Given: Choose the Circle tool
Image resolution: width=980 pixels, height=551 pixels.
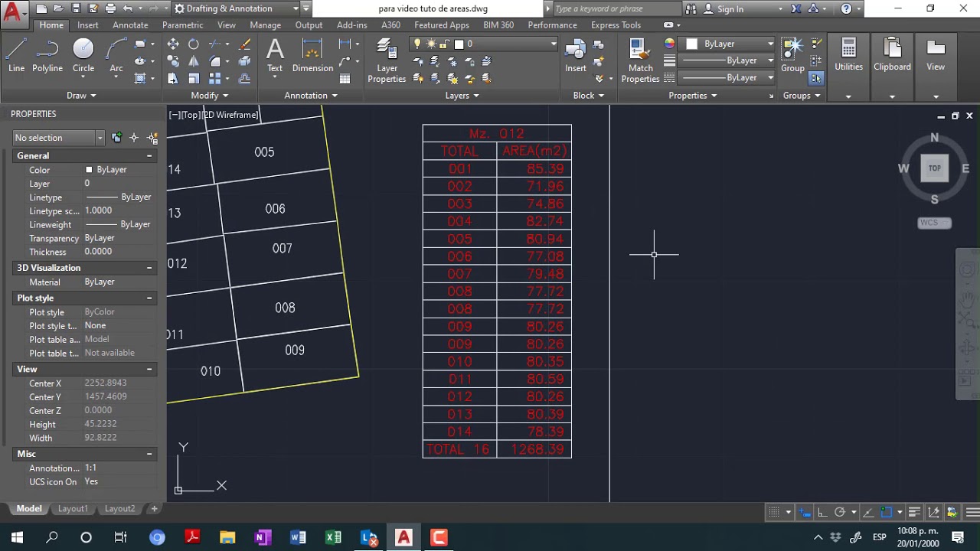Looking at the screenshot, I should pos(83,55).
